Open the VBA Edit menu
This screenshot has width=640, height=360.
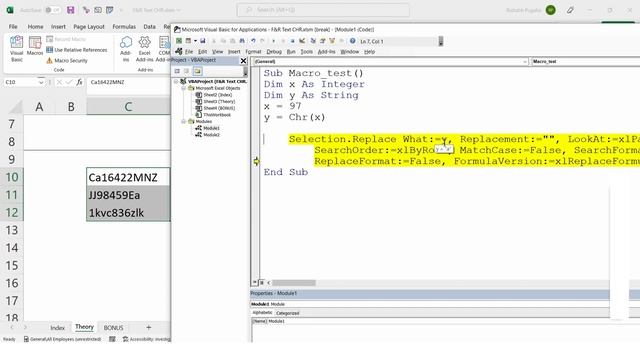tap(202, 52)
